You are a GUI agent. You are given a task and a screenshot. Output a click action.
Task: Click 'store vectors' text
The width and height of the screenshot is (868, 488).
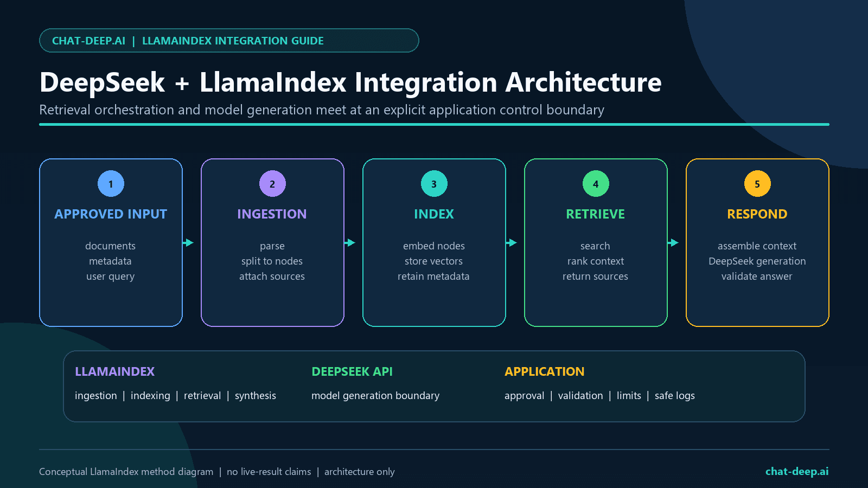tap(434, 261)
